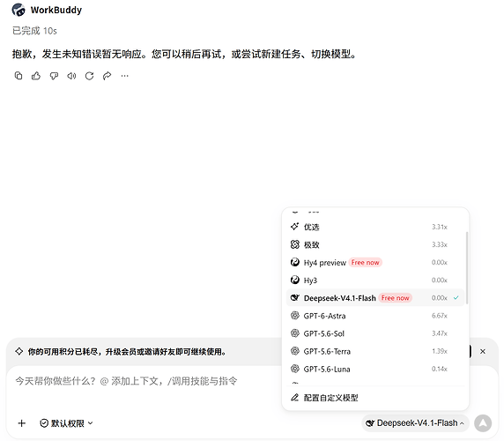This screenshot has height=441, width=504.
Task: Click Free now badge on Deepseek-V4.1-Flash
Action: [395, 298]
